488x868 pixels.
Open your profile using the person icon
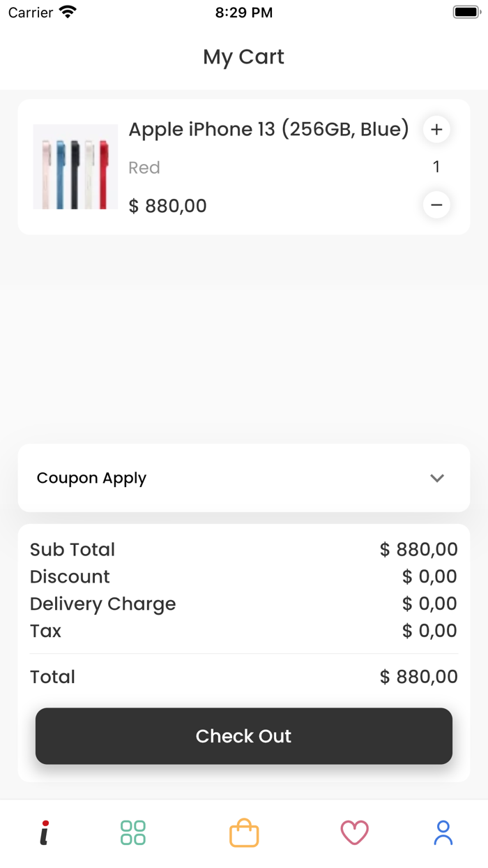pyautogui.click(x=443, y=832)
